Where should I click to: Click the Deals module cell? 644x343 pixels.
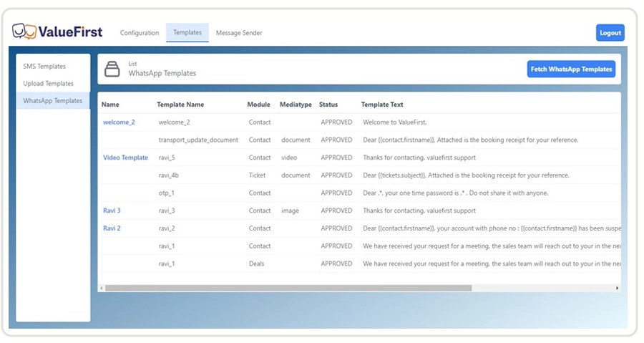click(x=256, y=264)
